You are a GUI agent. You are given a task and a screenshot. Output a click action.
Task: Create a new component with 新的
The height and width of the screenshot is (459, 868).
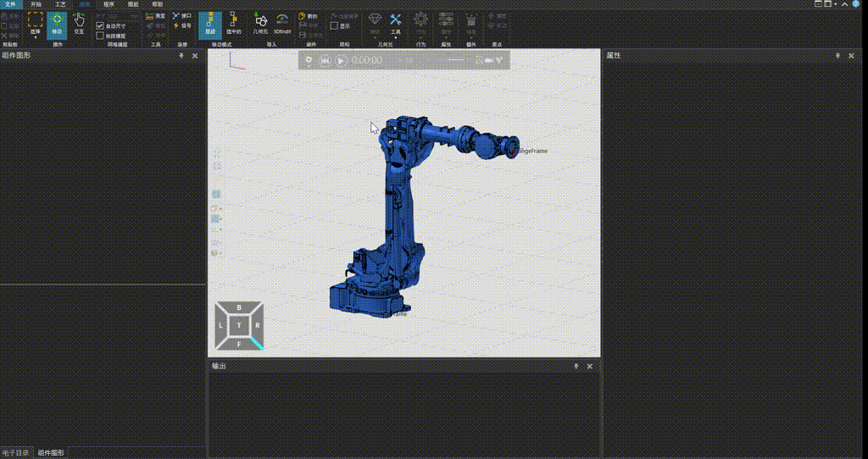308,17
